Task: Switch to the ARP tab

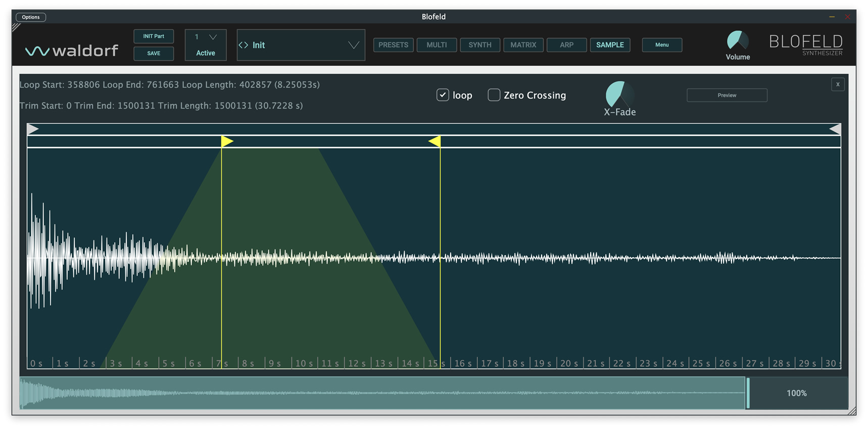Action: [567, 45]
